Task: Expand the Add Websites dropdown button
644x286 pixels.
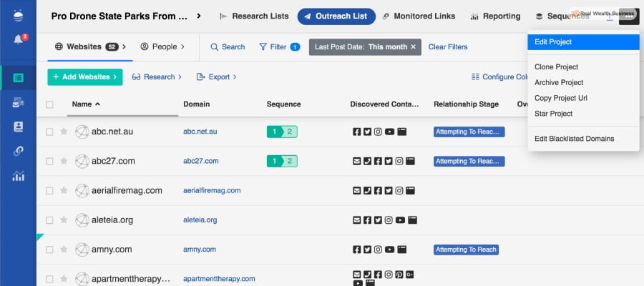Action: [x=84, y=77]
